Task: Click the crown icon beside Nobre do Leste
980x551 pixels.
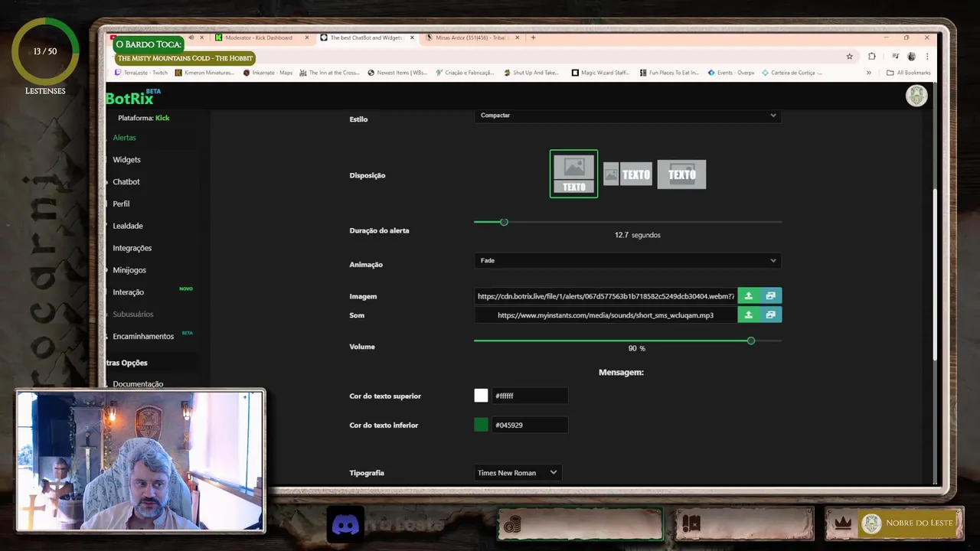Action: point(843,523)
